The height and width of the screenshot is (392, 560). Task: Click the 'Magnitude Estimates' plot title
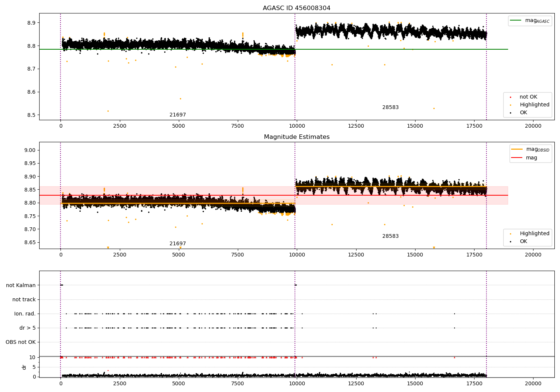[x=296, y=137]
